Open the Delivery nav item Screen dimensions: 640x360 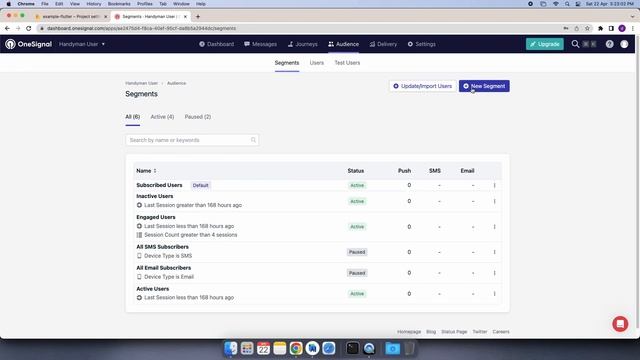(x=383, y=44)
